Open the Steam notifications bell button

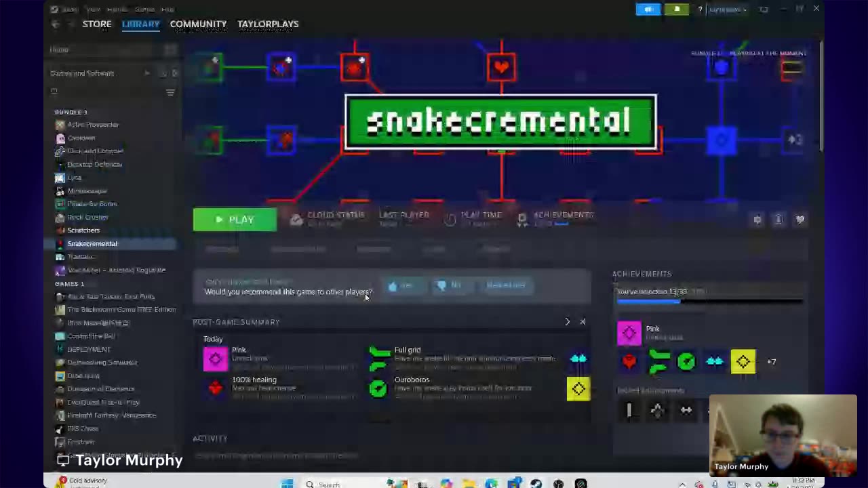coord(677,9)
